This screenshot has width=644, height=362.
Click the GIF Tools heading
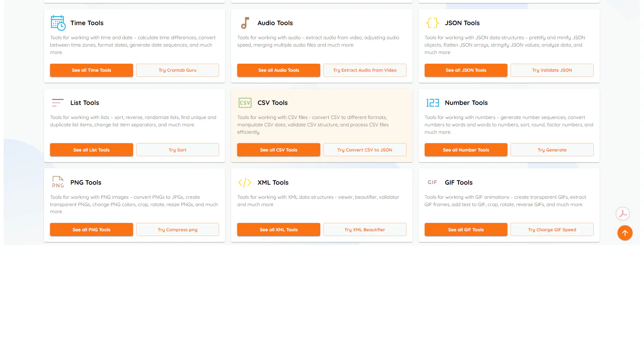[459, 182]
